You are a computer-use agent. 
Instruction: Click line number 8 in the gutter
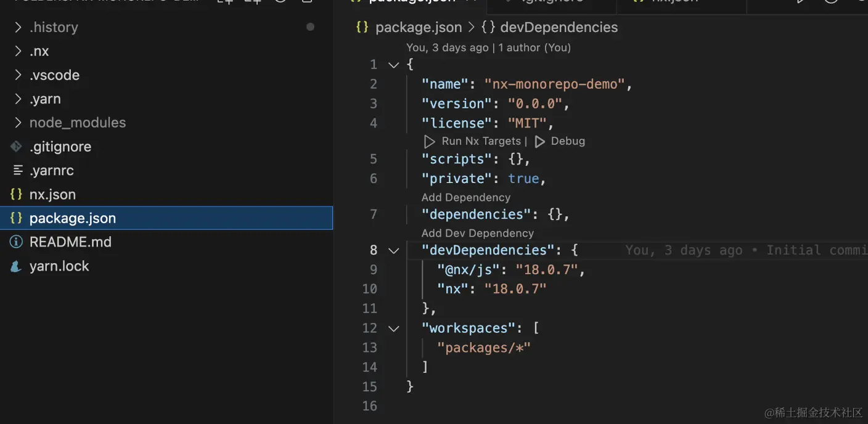[374, 250]
